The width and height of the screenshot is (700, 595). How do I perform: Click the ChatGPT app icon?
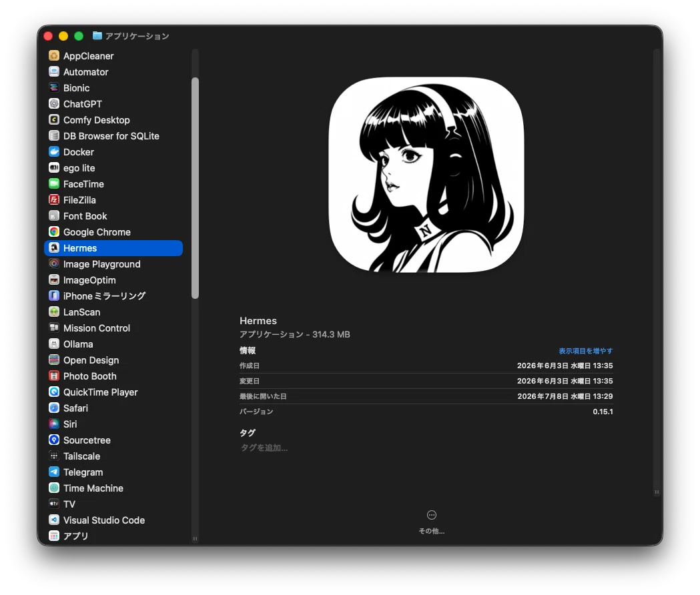click(54, 104)
